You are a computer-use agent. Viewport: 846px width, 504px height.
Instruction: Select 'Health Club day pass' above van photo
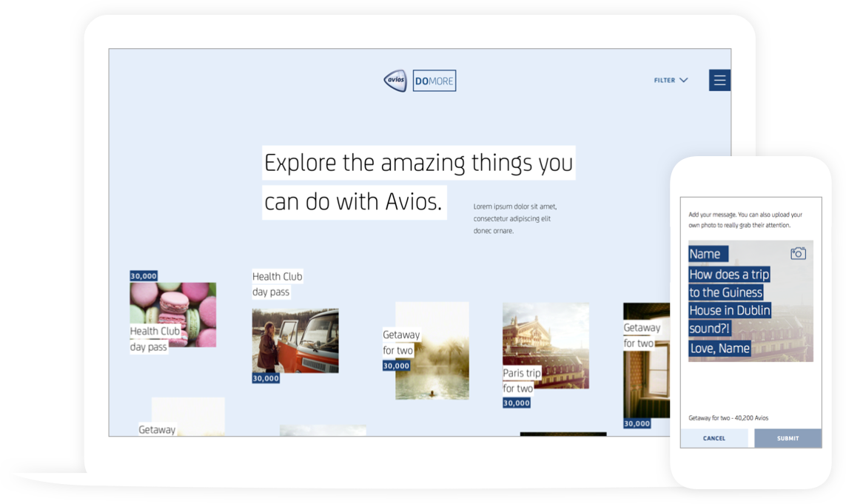click(278, 284)
